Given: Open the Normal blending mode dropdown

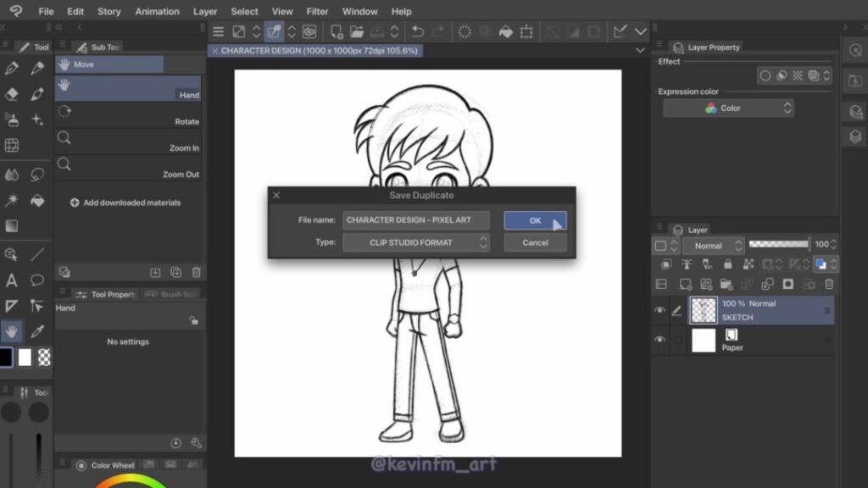Looking at the screenshot, I should click(714, 246).
